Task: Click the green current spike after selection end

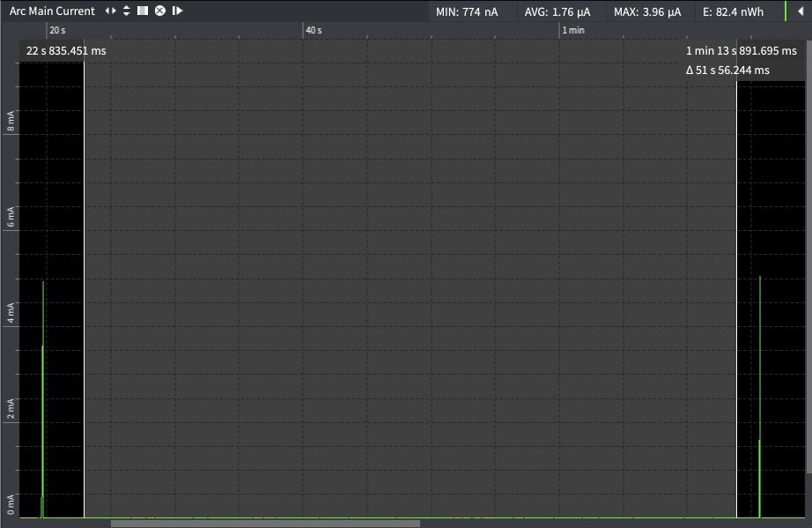Action: tap(760, 397)
